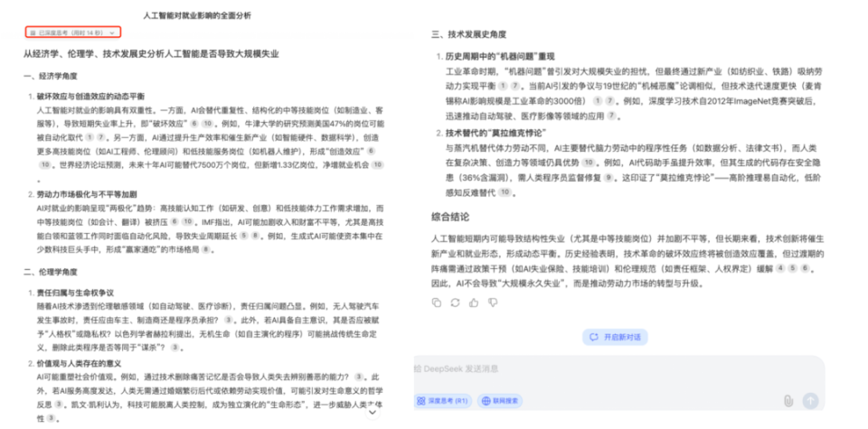
Task: Toggle the 深度思考 (R1) mode
Action: click(443, 401)
